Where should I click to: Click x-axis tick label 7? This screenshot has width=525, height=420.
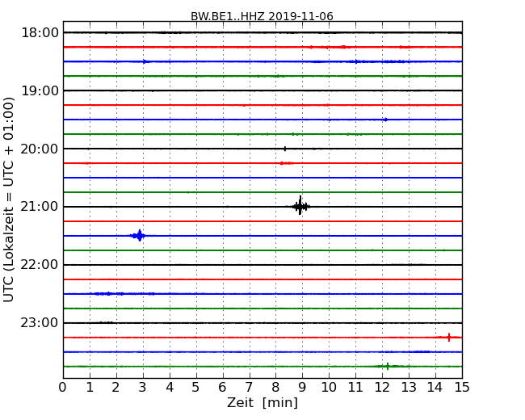[x=249, y=387]
